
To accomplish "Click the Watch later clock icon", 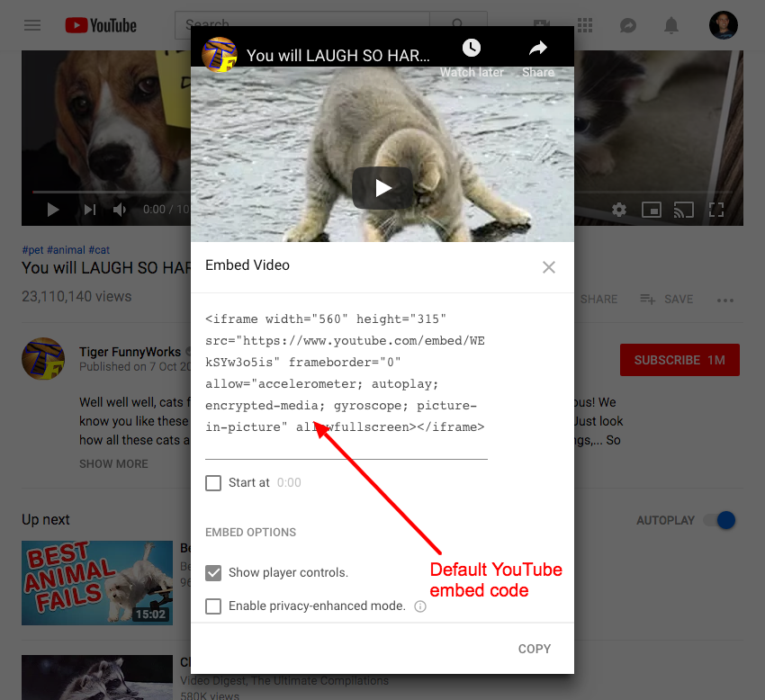I will pyautogui.click(x=472, y=48).
